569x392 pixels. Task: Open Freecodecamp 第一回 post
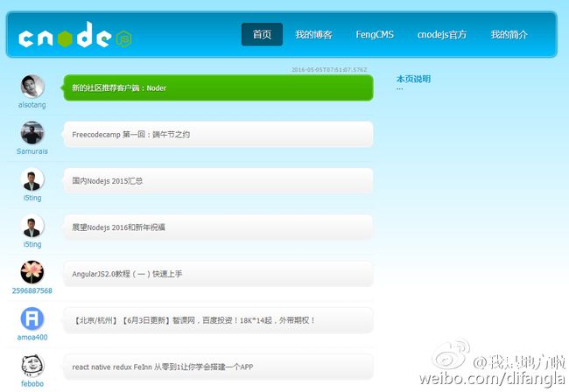219,135
